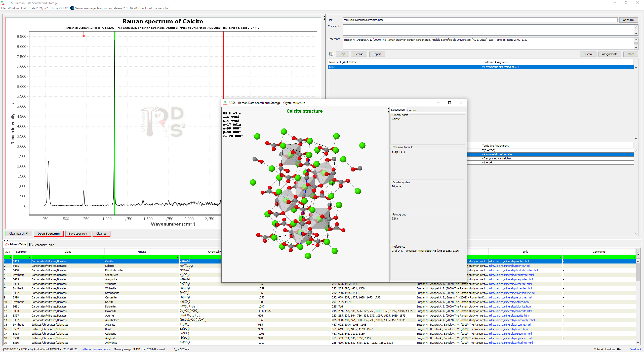644x352 pixels.
Task: Select the 1087 main peak row
Action: [x=481, y=67]
